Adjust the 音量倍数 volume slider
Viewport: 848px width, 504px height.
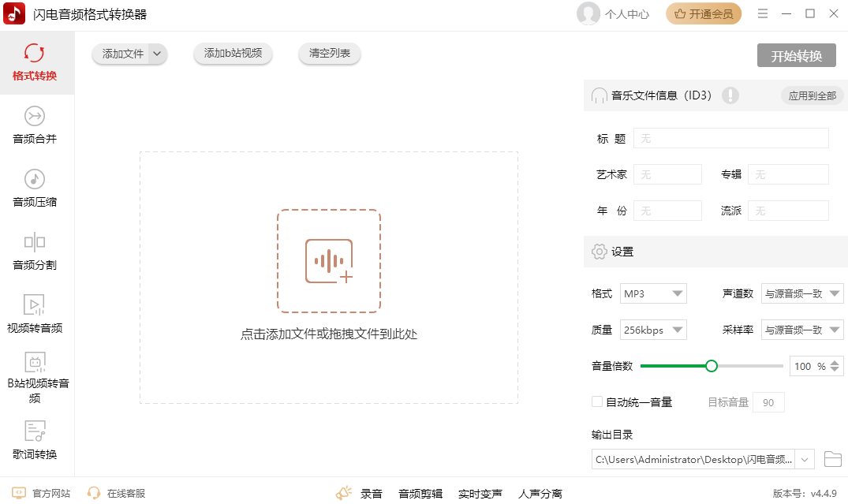712,365
